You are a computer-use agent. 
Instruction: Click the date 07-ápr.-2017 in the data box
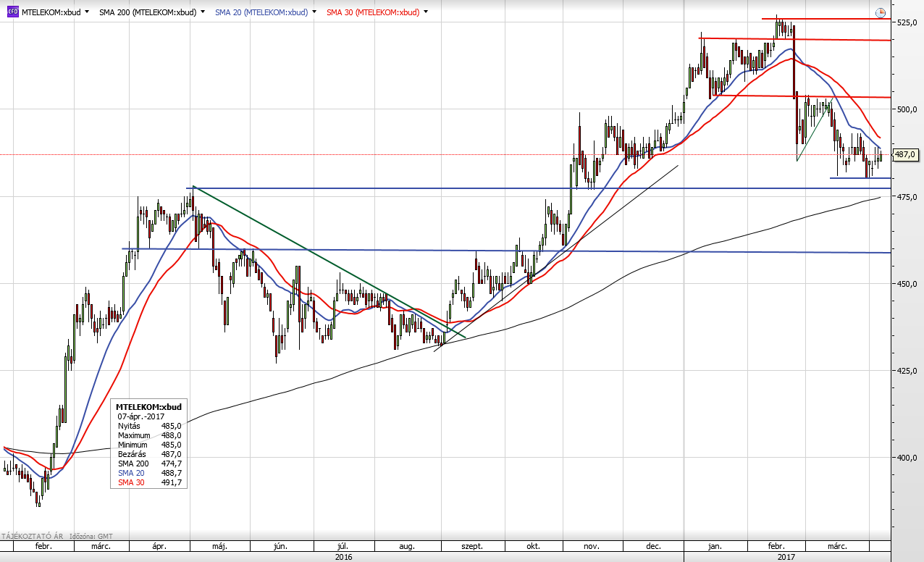pyautogui.click(x=141, y=416)
